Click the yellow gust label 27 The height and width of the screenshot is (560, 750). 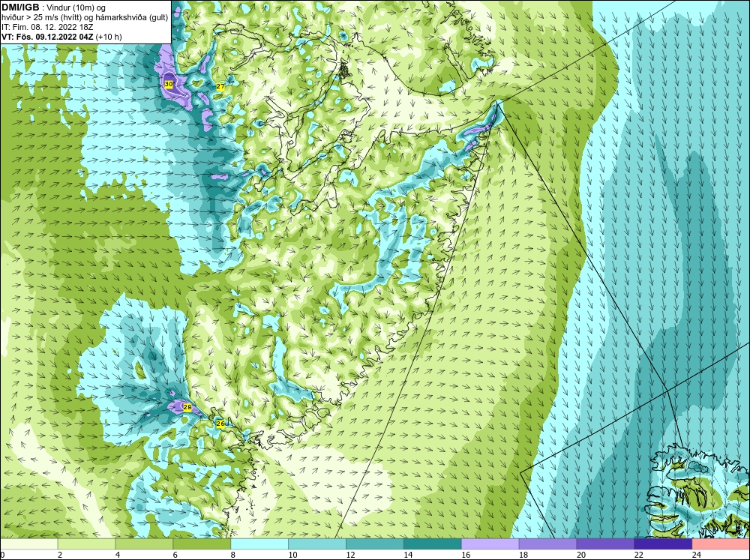point(220,86)
